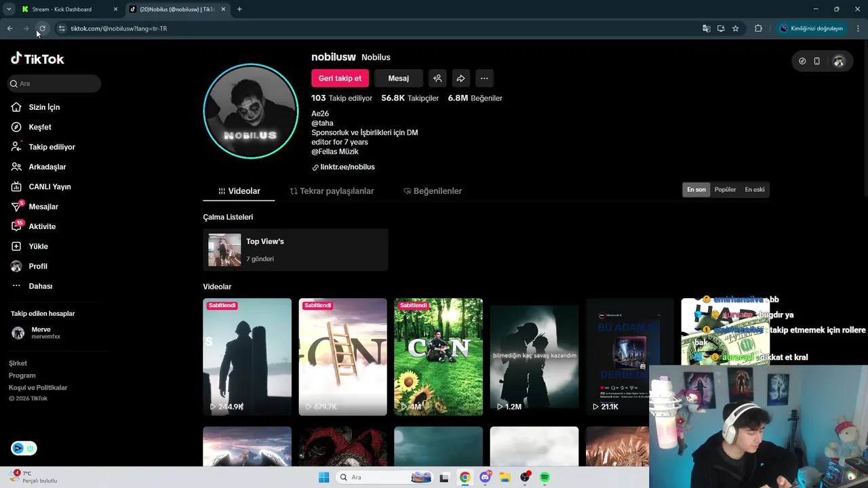This screenshot has width=868, height=488.
Task: Click the TikTok Ara search field
Action: click(x=54, y=83)
